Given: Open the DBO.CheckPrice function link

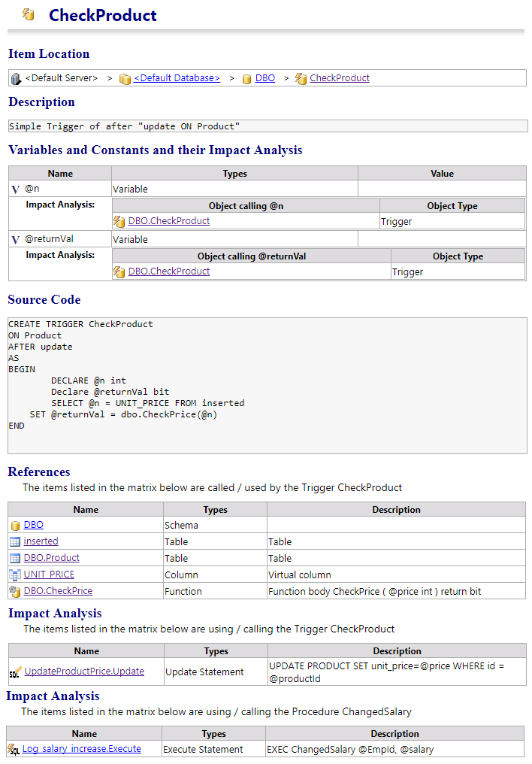Looking at the screenshot, I should [58, 591].
